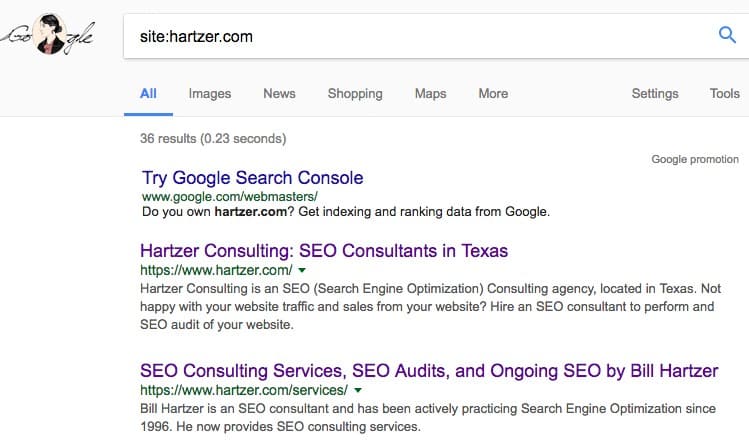Open the More search options menu

tap(493, 94)
